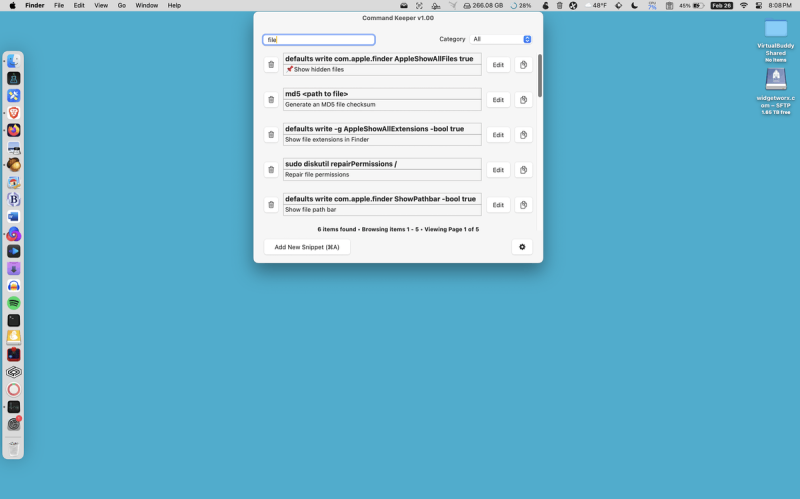Click the 'Show file extensions in Finder' description
Screen dimensions: 800x499
(382, 139)
